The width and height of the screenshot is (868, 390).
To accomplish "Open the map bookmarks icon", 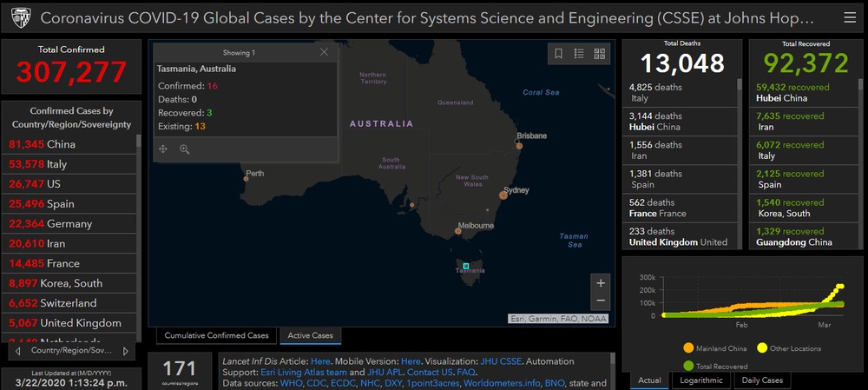I will 558,54.
